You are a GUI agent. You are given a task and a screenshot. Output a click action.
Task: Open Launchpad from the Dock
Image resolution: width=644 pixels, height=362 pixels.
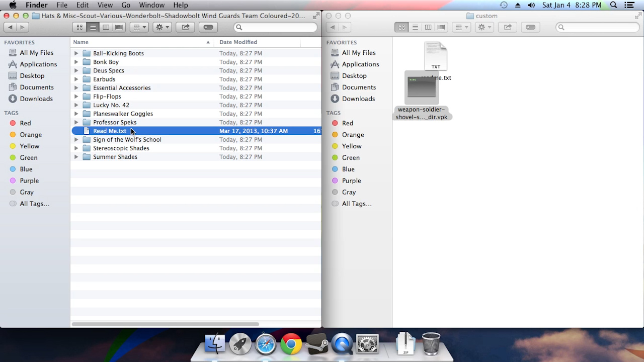pos(240,344)
